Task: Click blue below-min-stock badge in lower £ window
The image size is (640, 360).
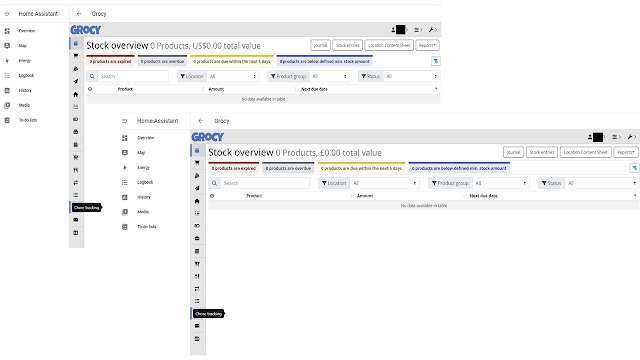Action: tap(459, 168)
